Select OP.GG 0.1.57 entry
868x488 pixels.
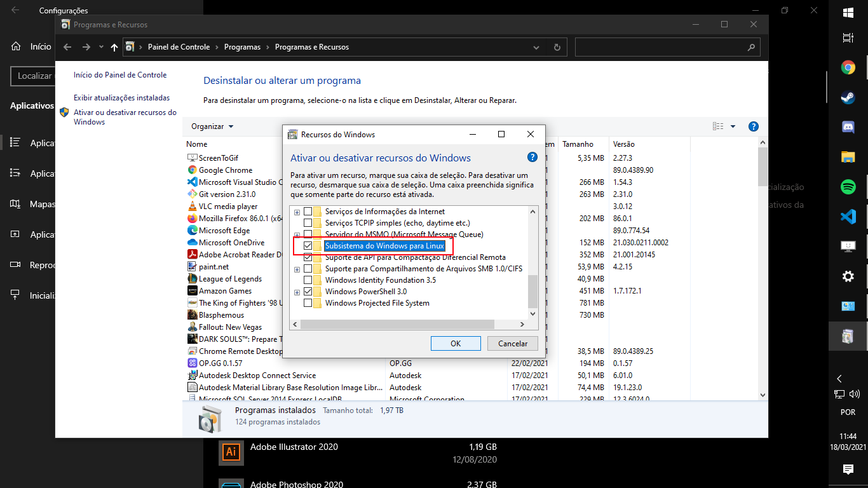220,363
